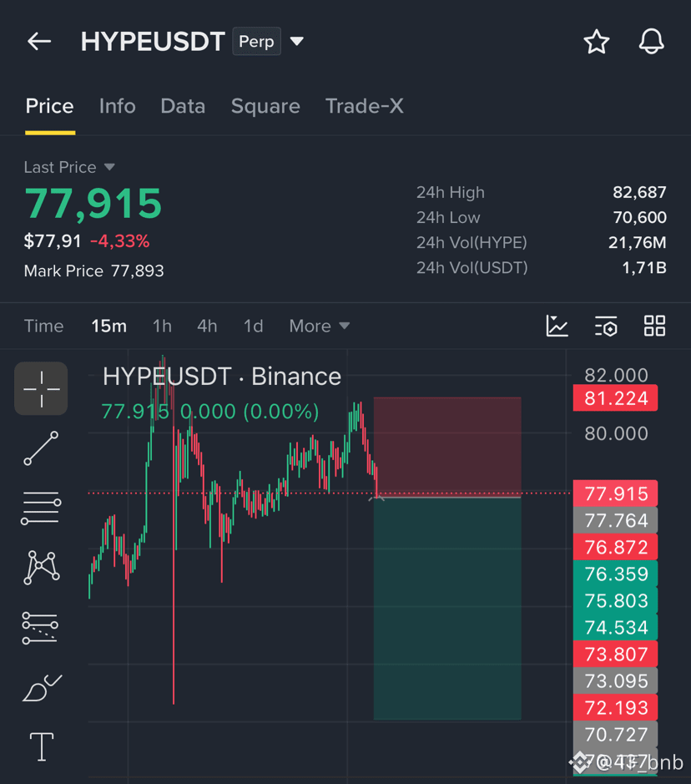Click the HYPEUSDT · Binance chart title
Viewport: 691px width, 784px height.
tap(222, 377)
